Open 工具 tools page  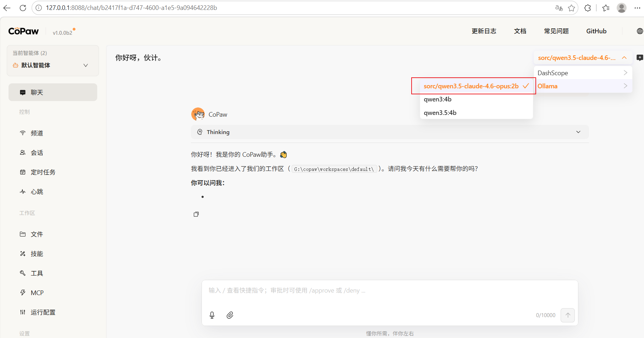tap(53, 273)
